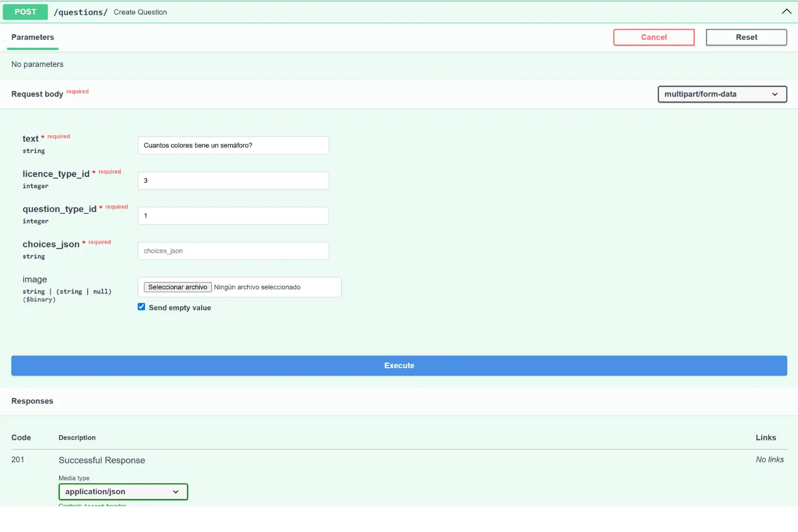Click the Successful Response description for code 201
This screenshot has height=532, width=798.
[x=102, y=460]
